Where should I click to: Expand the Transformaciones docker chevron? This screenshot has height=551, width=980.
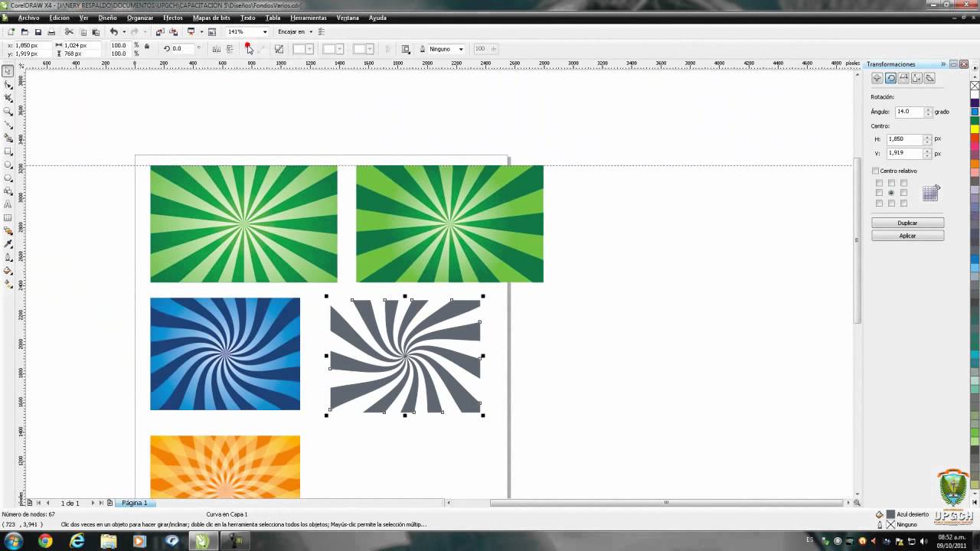[943, 64]
